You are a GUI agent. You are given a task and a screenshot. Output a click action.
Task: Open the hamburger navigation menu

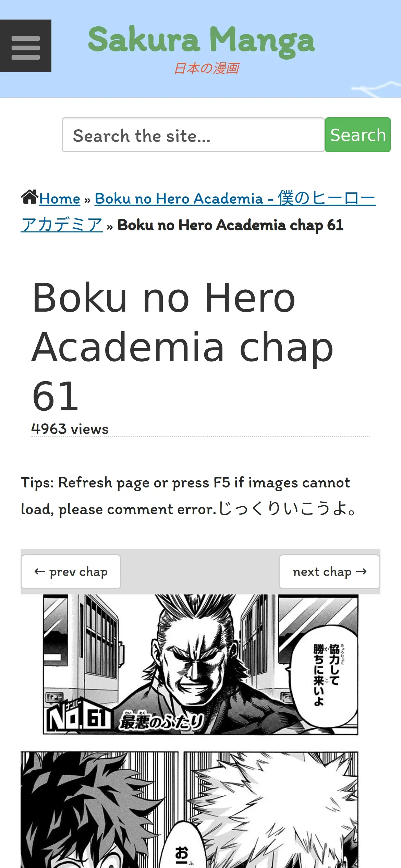click(x=26, y=46)
